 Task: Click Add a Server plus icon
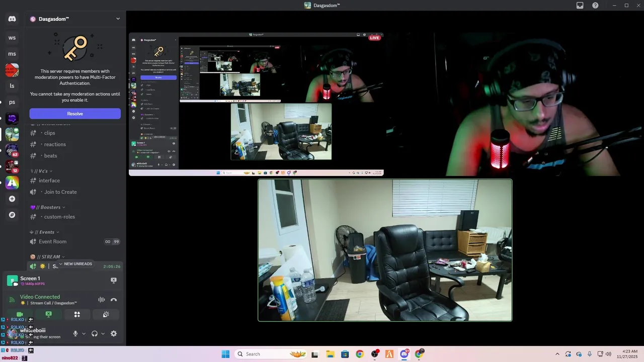point(12,199)
